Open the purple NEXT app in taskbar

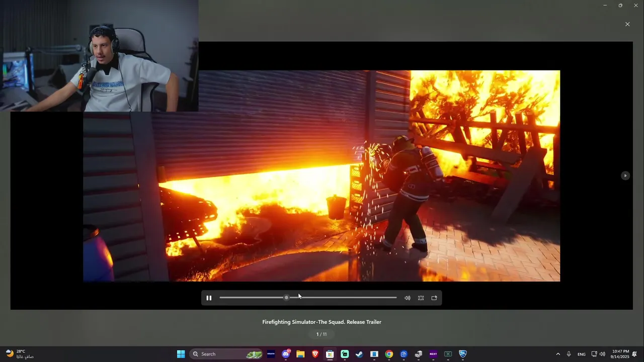click(433, 354)
